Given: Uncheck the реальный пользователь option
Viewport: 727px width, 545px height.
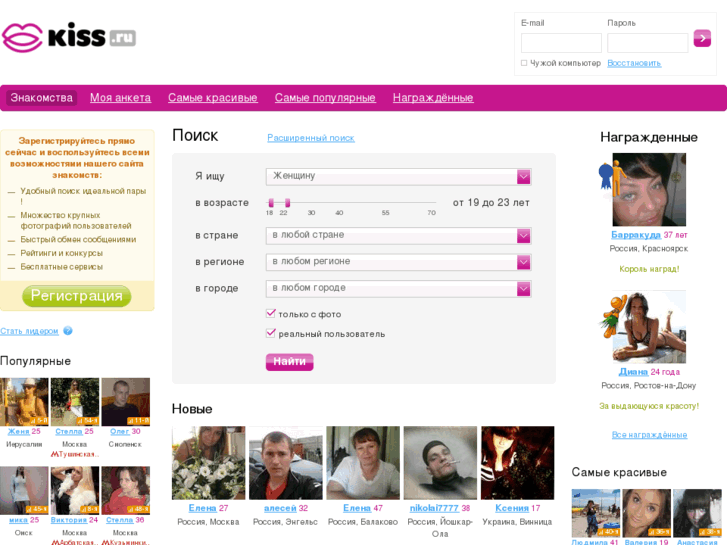Looking at the screenshot, I should pos(271,333).
